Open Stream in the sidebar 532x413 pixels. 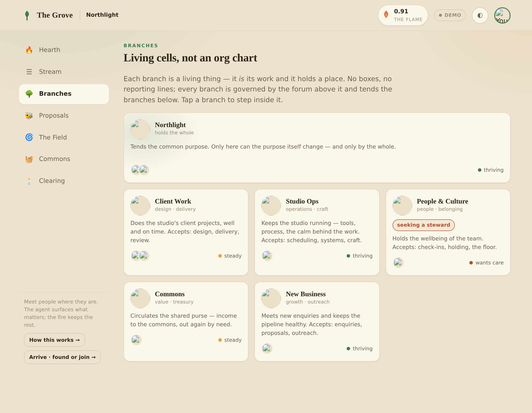pos(64,72)
